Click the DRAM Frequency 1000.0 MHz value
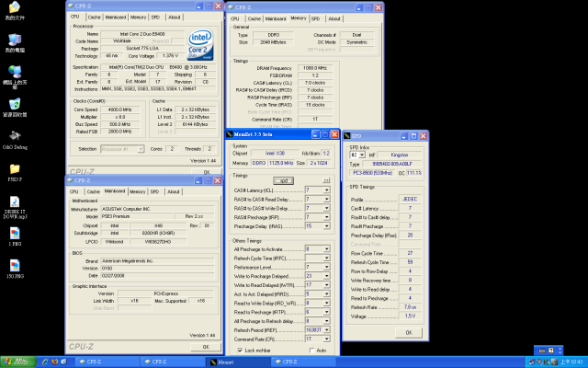This screenshot has height=368, width=588. click(315, 68)
